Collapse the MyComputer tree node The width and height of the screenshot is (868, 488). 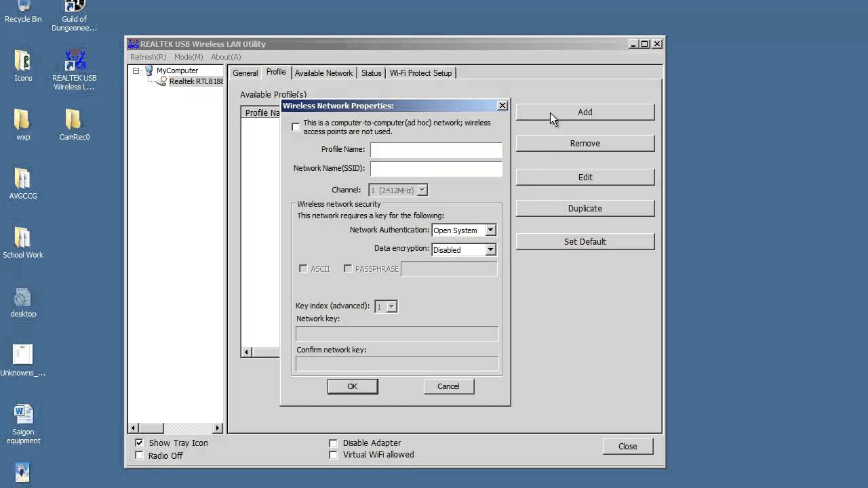(136, 70)
